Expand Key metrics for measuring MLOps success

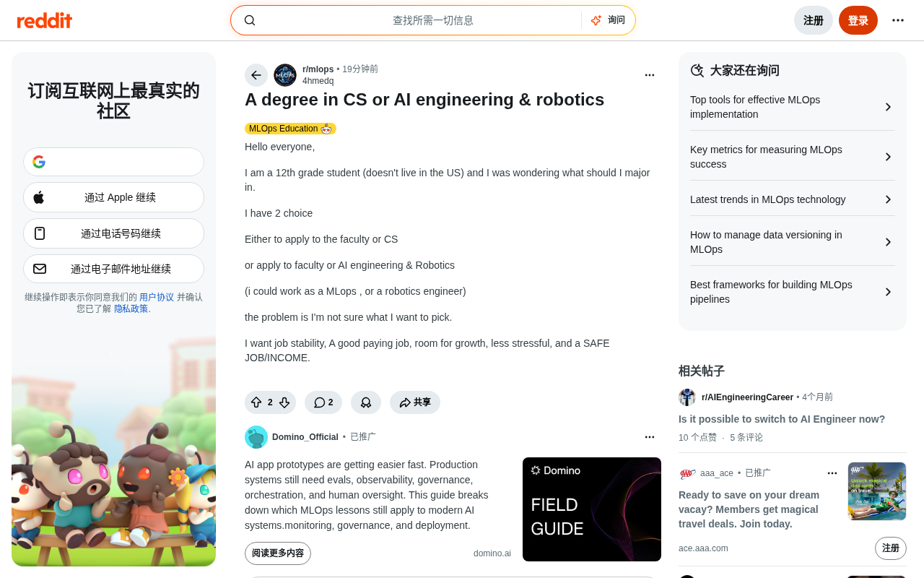793,157
